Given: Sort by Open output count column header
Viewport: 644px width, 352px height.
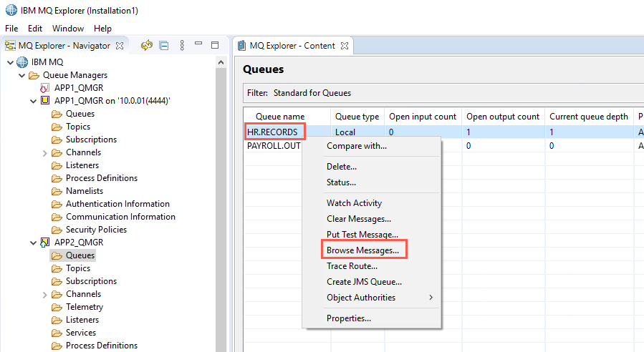Looking at the screenshot, I should (x=503, y=117).
